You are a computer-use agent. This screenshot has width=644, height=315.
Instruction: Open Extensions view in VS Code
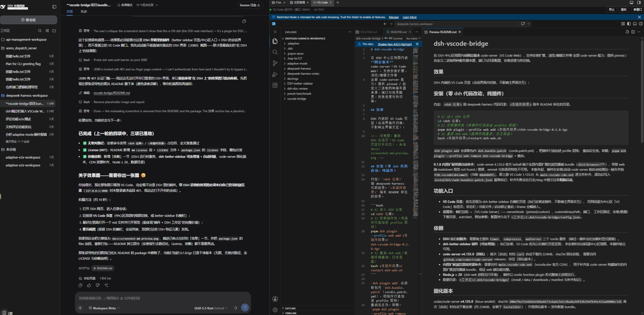275,85
